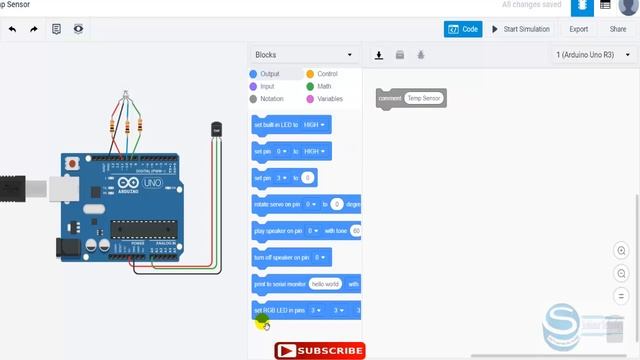The height and width of the screenshot is (360, 640).
Task: Click the redo arrow icon
Action: 34,29
